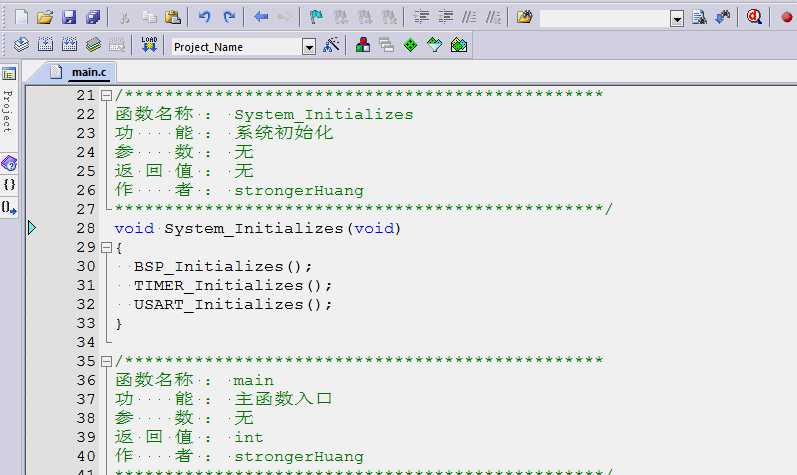Viewport: 797px width, 475px height.
Task: Click the find in document icon
Action: click(x=699, y=17)
